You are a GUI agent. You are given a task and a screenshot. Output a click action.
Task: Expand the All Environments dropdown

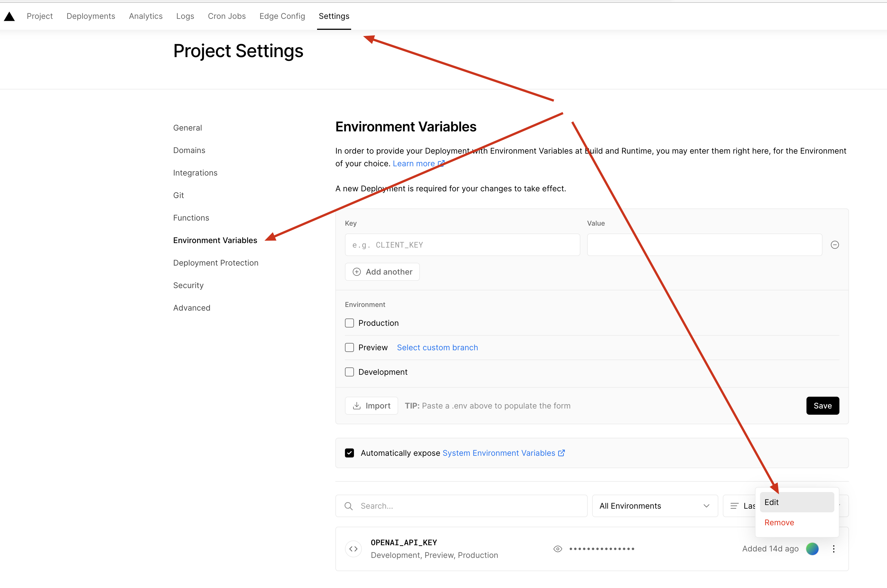tap(654, 506)
